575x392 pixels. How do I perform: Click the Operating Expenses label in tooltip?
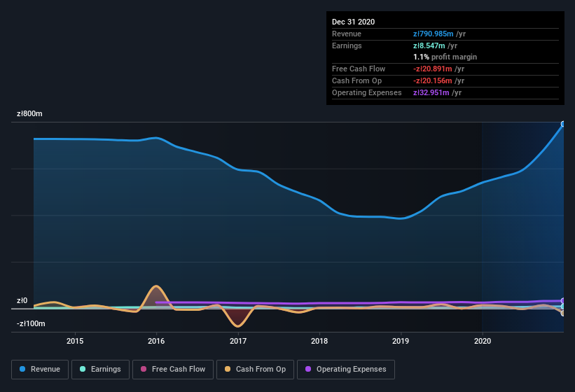[x=367, y=92]
